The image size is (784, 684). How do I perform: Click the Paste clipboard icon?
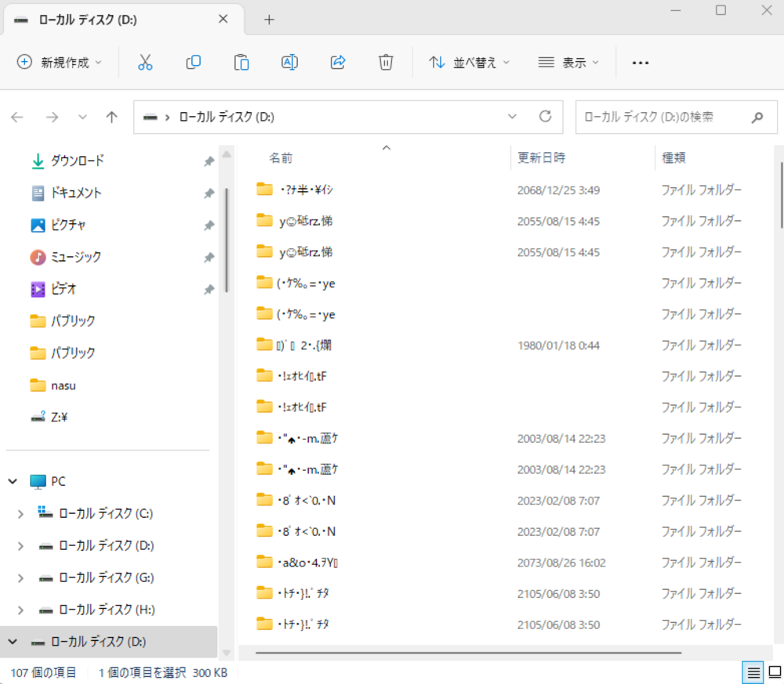(x=241, y=63)
